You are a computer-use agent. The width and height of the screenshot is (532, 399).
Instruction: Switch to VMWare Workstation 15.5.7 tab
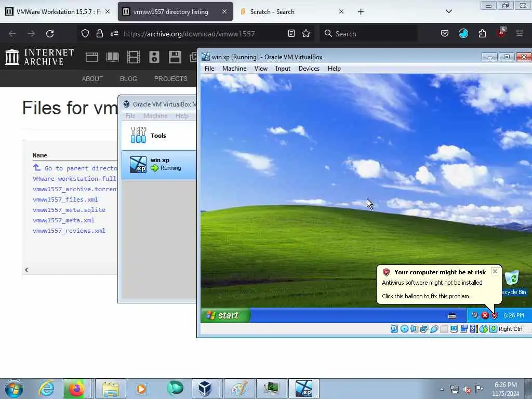click(x=58, y=11)
